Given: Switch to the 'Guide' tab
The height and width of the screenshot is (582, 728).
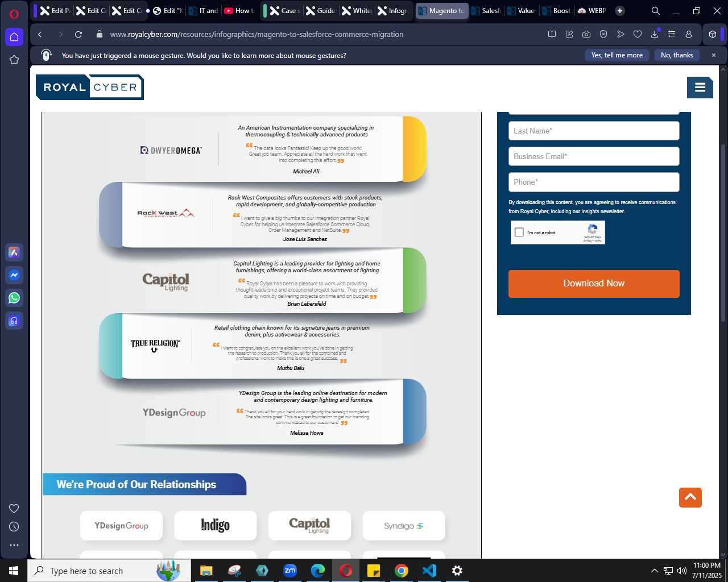Looking at the screenshot, I should (321, 11).
